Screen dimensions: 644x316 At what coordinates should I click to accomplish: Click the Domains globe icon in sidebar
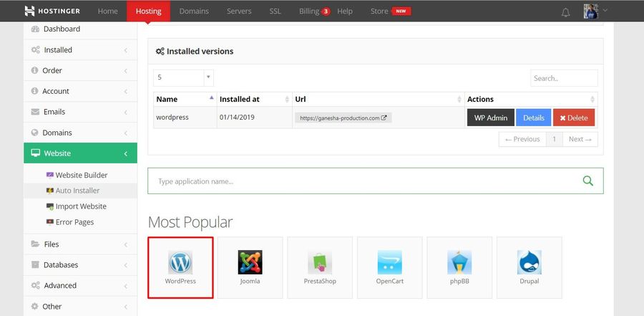tap(35, 133)
